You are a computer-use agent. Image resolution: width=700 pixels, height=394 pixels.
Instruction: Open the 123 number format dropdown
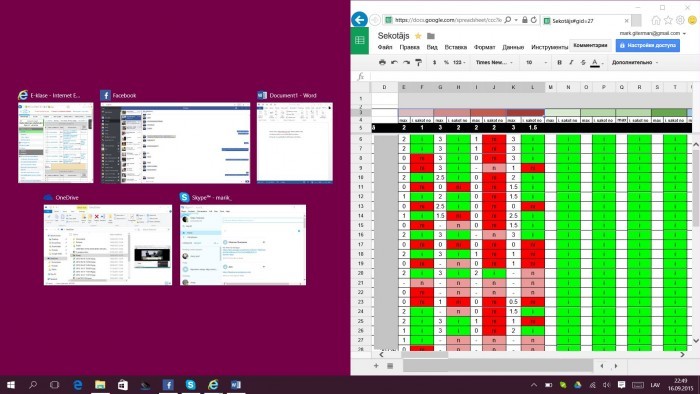pos(459,62)
